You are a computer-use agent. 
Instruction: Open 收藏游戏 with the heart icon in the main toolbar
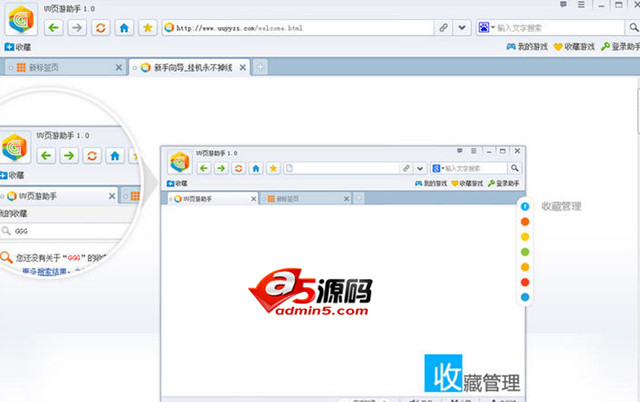click(574, 47)
